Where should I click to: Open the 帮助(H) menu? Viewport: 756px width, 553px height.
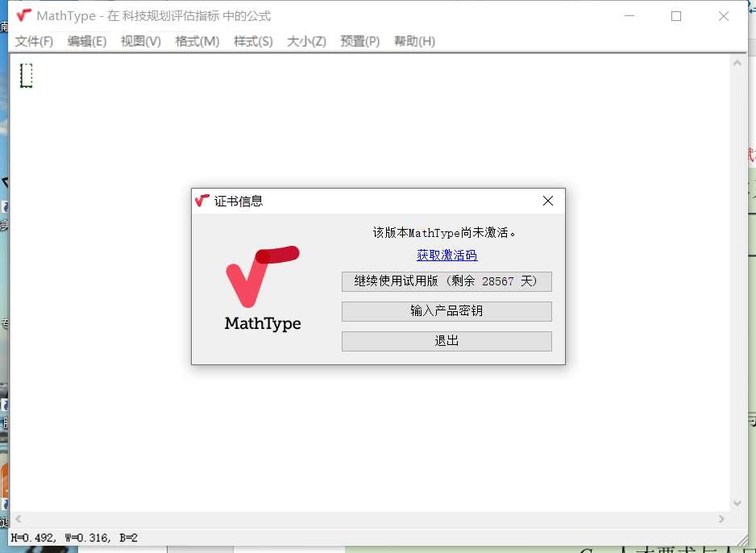click(x=414, y=41)
